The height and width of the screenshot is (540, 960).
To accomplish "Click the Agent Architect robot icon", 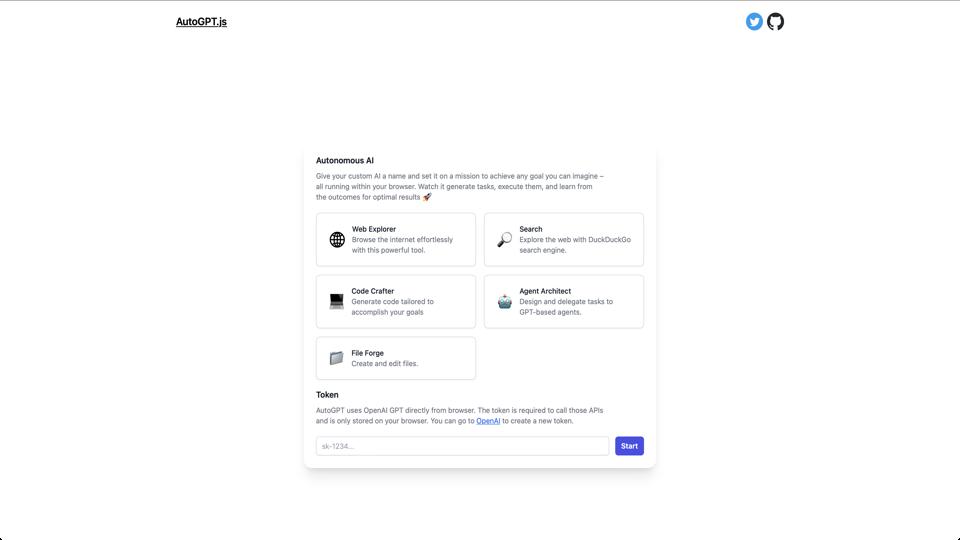I will (505, 302).
